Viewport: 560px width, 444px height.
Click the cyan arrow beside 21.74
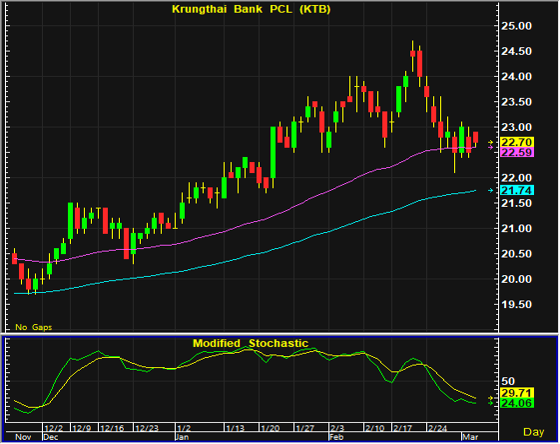click(x=491, y=190)
